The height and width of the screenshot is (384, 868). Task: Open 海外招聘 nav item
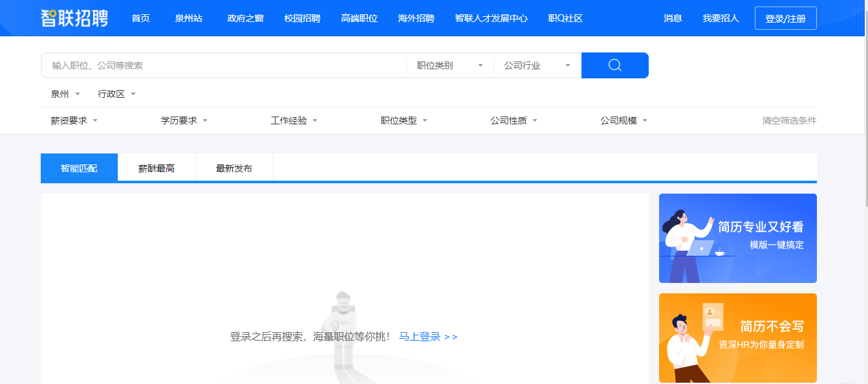pos(416,18)
